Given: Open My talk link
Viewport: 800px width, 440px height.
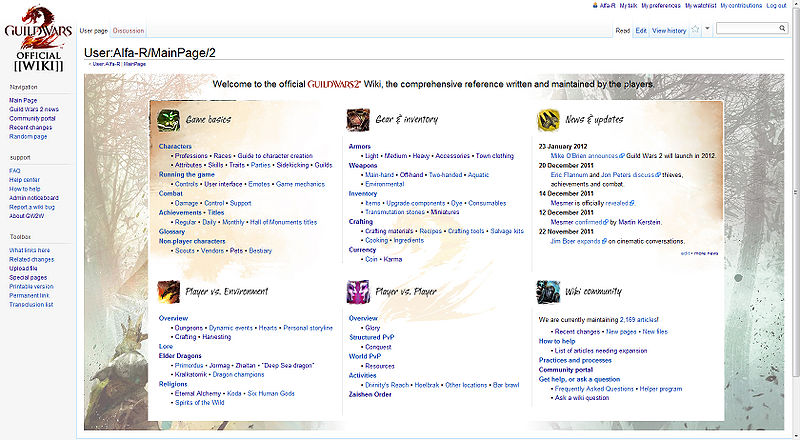Looking at the screenshot, I should [x=628, y=6].
